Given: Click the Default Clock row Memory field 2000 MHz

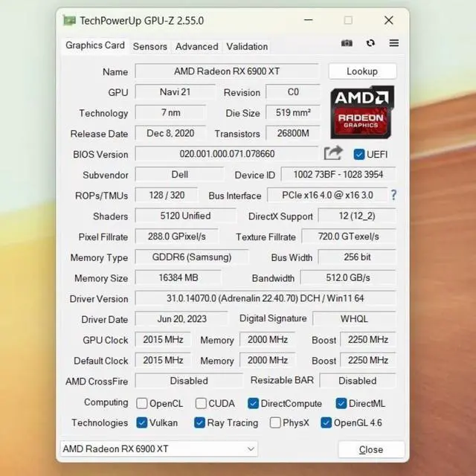Looking at the screenshot, I should 268,360.
